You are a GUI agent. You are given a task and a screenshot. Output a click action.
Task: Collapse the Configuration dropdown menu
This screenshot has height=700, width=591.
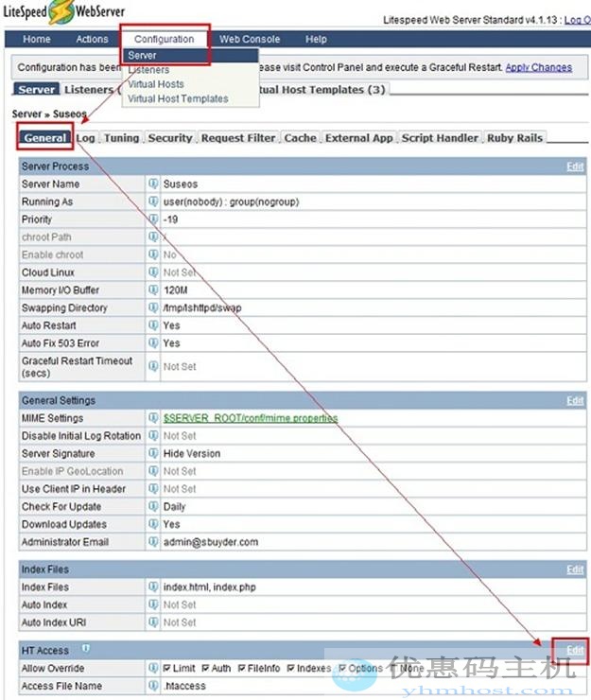pos(164,39)
